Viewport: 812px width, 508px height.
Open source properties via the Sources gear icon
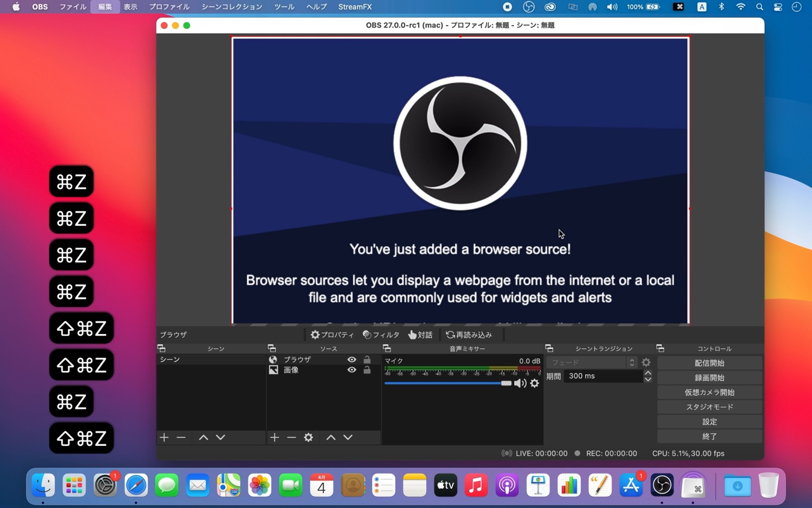[309, 437]
